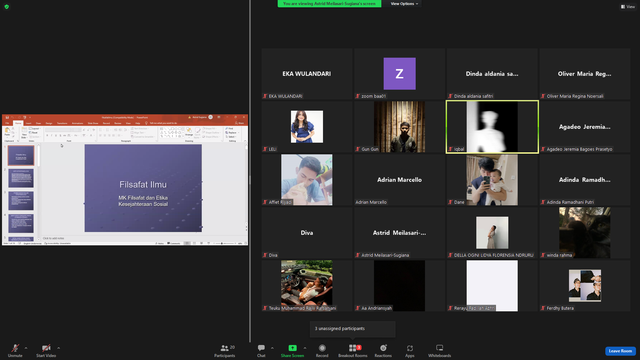
Task: Select the zoom baa01 purple Z tile
Action: pyautogui.click(x=400, y=73)
